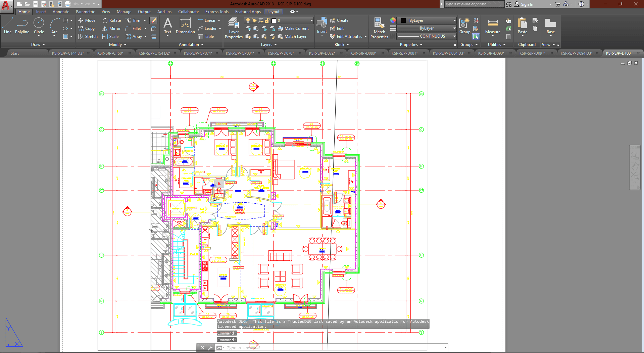
Task: Toggle group selection on/off button
Action: click(x=476, y=36)
